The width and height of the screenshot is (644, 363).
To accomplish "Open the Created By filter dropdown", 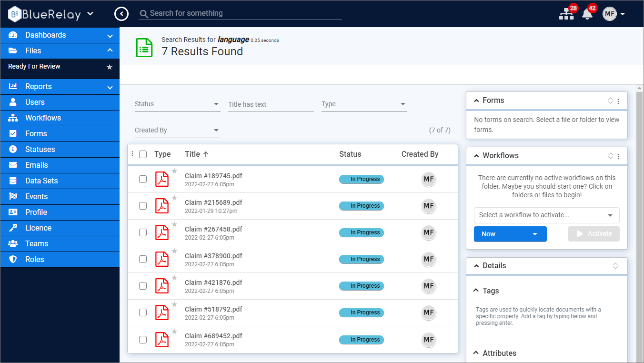I will pyautogui.click(x=177, y=130).
